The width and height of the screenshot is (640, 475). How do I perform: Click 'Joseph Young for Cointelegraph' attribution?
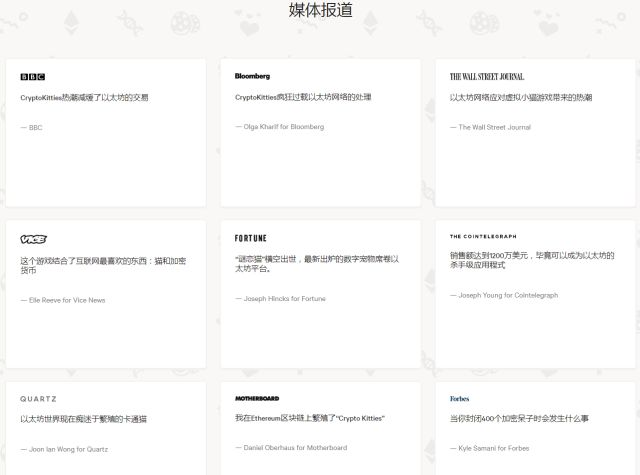[508, 295]
